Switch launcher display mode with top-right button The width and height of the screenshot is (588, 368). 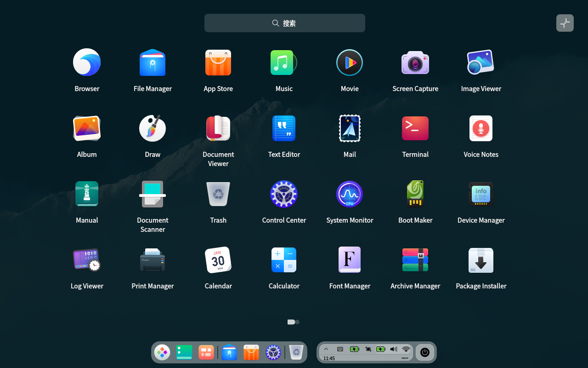[565, 23]
